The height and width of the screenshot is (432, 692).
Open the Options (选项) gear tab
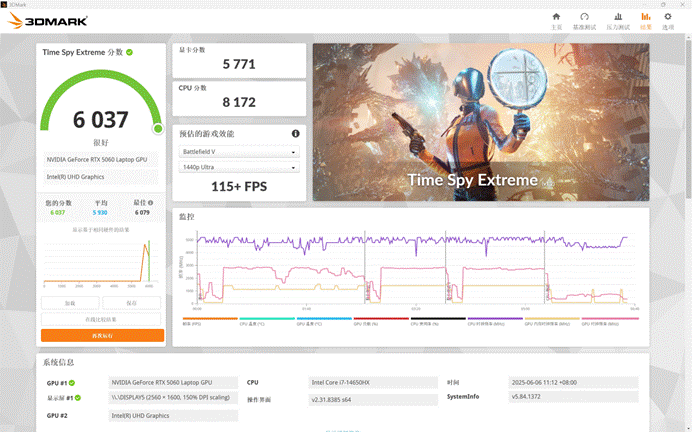668,21
